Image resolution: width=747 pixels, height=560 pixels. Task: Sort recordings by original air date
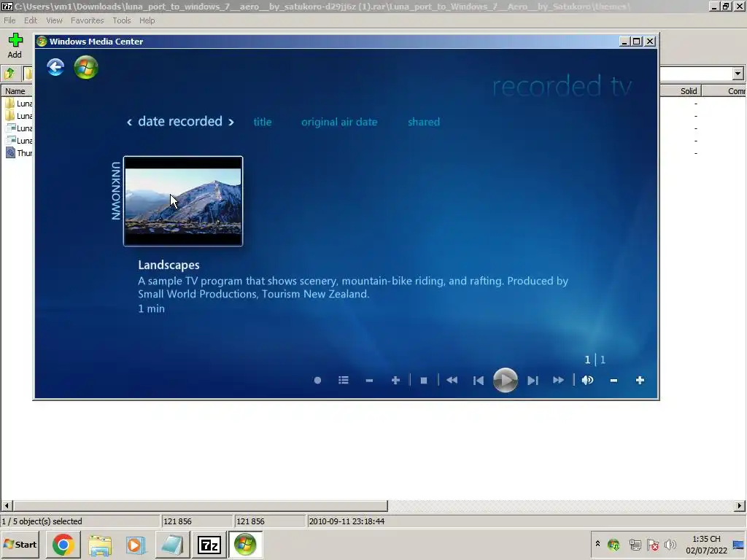coord(339,122)
